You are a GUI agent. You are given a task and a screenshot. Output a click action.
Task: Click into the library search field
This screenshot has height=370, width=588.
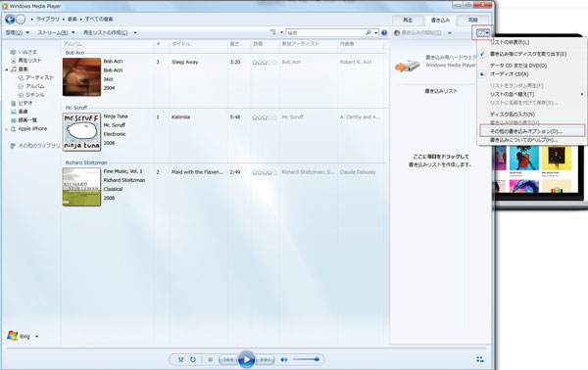point(325,33)
